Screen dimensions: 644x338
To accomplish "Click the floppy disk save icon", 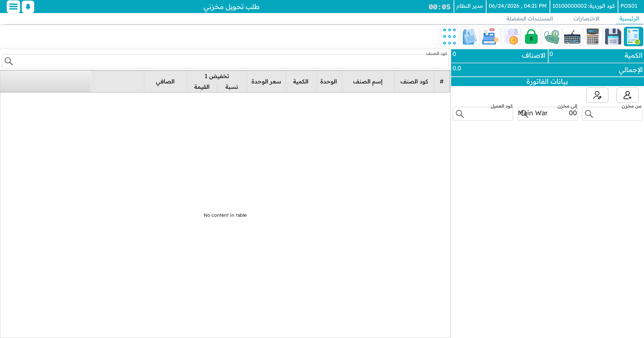I will [613, 37].
